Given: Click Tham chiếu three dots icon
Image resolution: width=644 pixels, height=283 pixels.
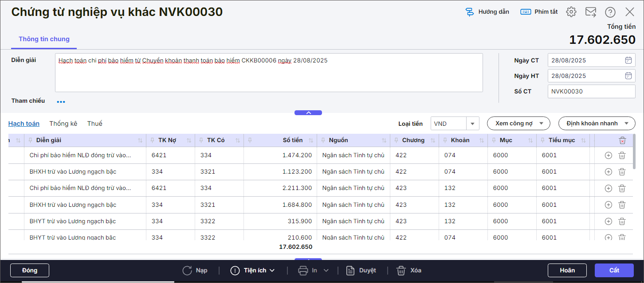Looking at the screenshot, I should [61, 101].
